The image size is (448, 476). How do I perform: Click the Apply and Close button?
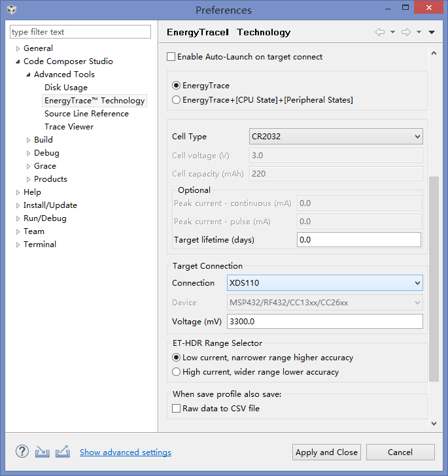(x=326, y=452)
